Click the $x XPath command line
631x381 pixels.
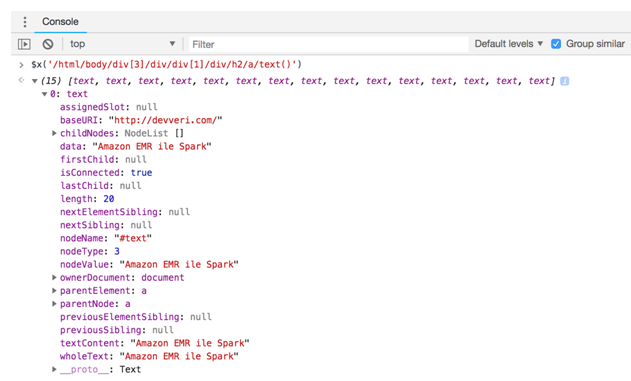pyautogui.click(x=166, y=64)
